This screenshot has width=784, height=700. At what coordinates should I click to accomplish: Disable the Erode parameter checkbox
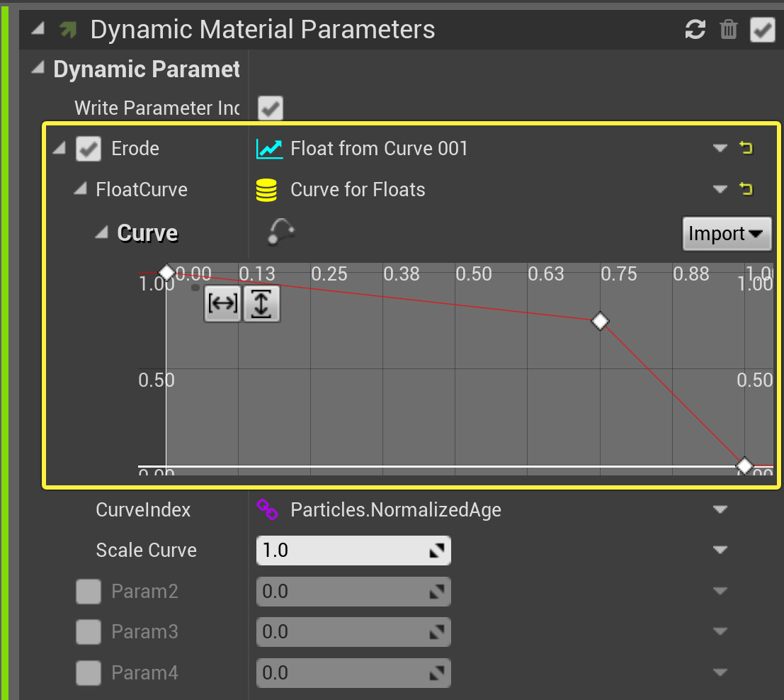coord(89,149)
